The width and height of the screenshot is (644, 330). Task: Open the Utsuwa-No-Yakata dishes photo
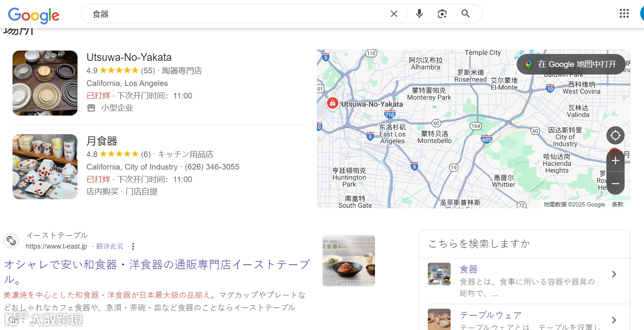45,83
